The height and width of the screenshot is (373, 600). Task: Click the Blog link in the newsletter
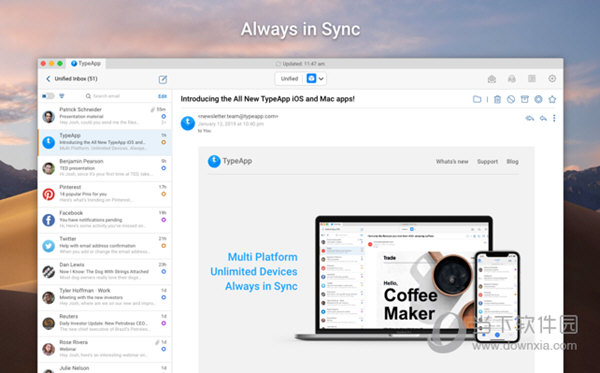coord(512,162)
